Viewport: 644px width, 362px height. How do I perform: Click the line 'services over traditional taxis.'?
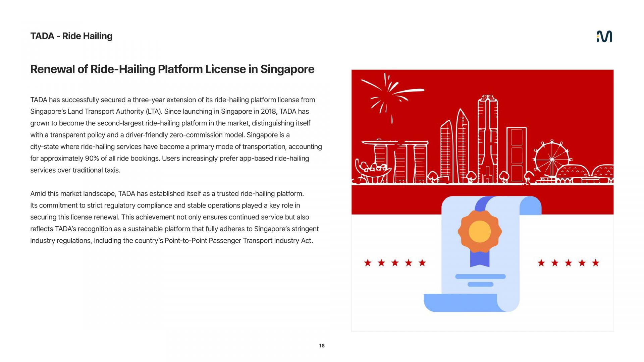pyautogui.click(x=75, y=170)
